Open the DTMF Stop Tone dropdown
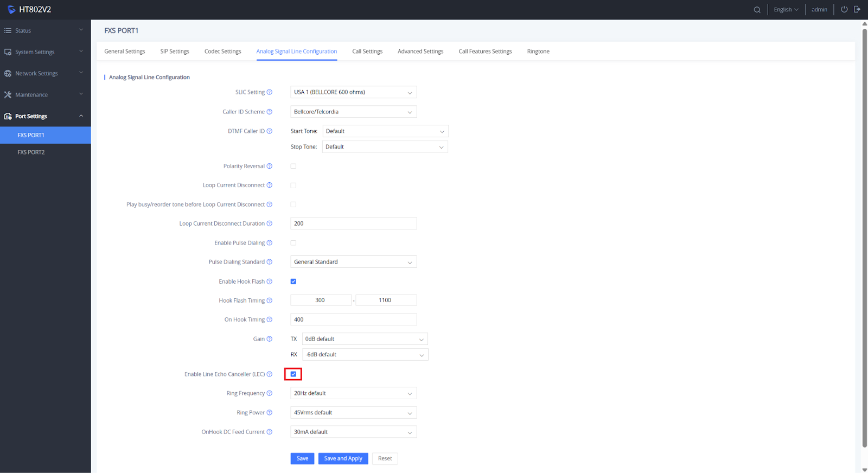 385,147
